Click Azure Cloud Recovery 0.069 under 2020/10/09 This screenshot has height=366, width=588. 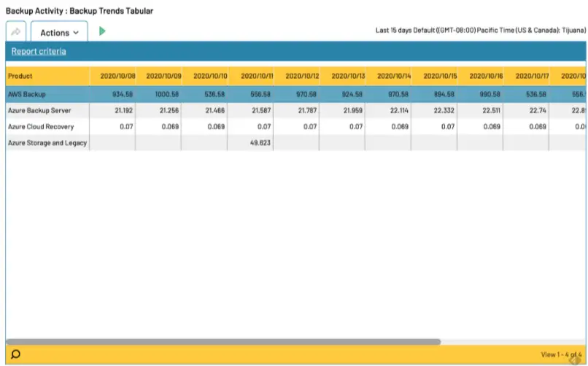(x=170, y=127)
